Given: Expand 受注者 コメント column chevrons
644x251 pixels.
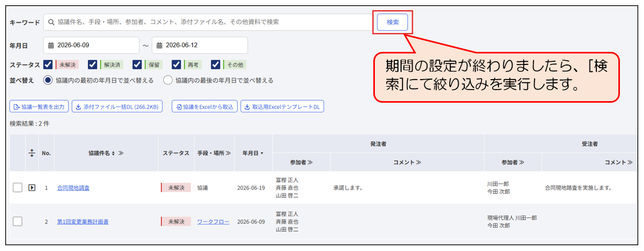Looking at the screenshot, I should point(630,162).
